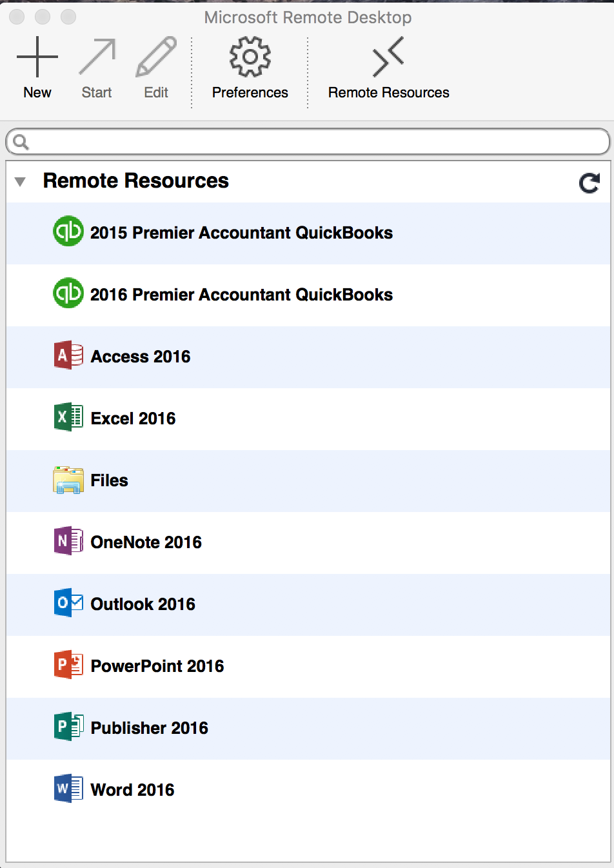Screen dimensions: 614x868
Task: Click the Excel 2016 icon
Action: [x=68, y=417]
